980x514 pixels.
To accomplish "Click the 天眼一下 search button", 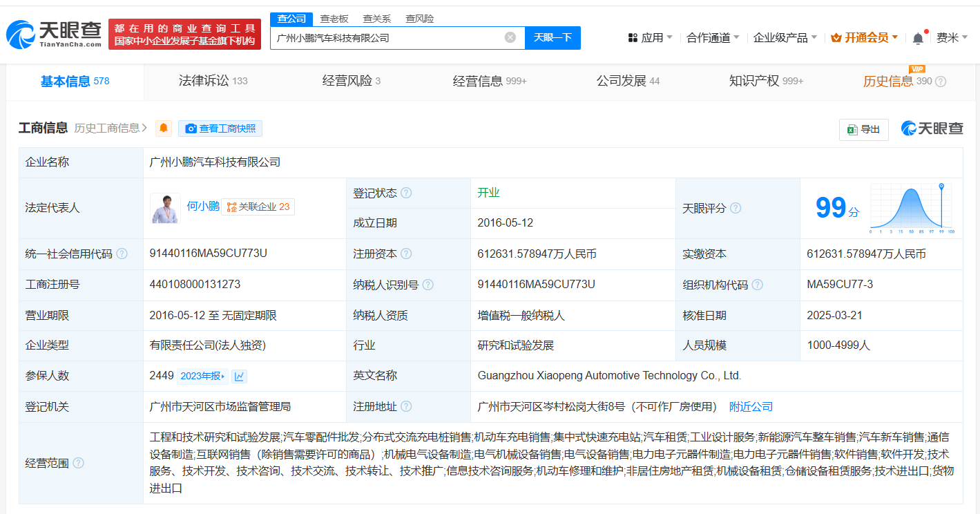I will tap(553, 37).
